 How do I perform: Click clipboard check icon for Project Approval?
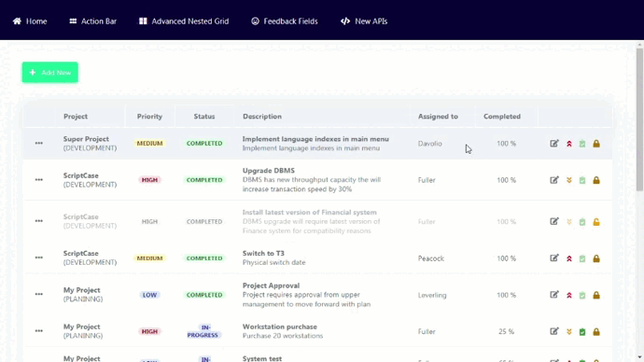click(582, 295)
